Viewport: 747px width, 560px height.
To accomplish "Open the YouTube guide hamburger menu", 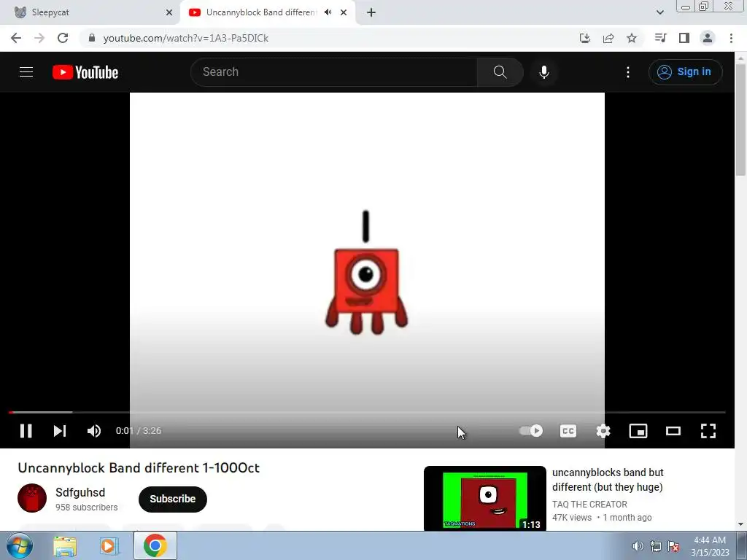I will pyautogui.click(x=26, y=72).
